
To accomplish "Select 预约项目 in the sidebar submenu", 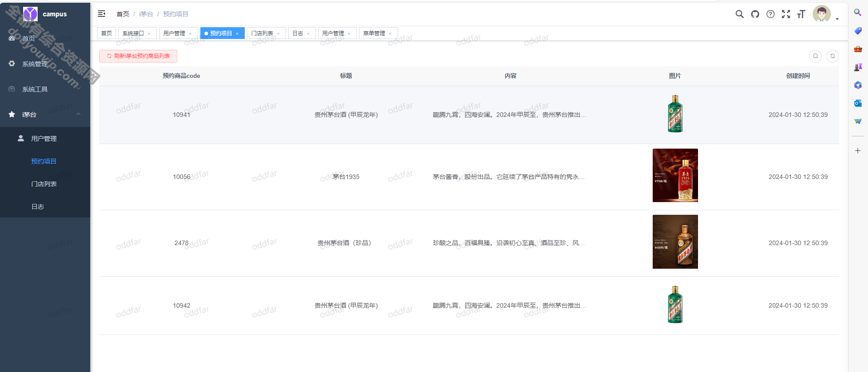I will pos(45,161).
